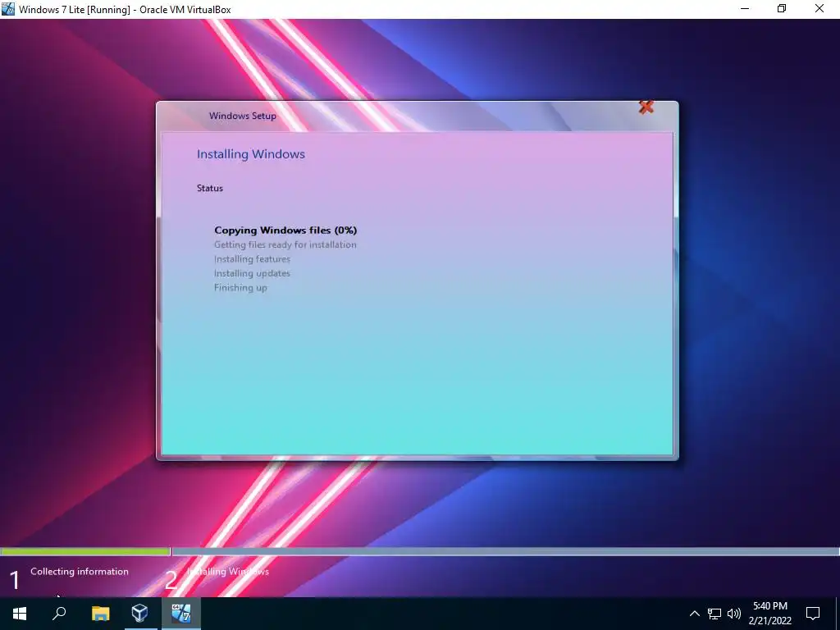Click the 'Finishing up' step text
The image size is (840, 630).
(x=240, y=288)
